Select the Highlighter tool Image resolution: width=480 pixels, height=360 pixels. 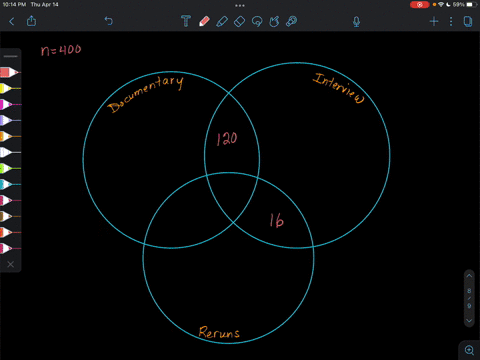pos(222,21)
